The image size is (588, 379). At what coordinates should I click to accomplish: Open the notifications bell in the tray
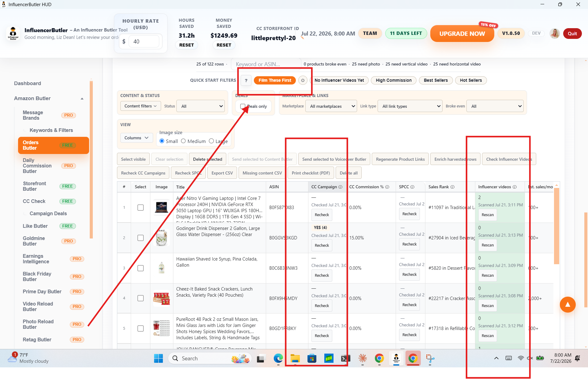(578, 358)
